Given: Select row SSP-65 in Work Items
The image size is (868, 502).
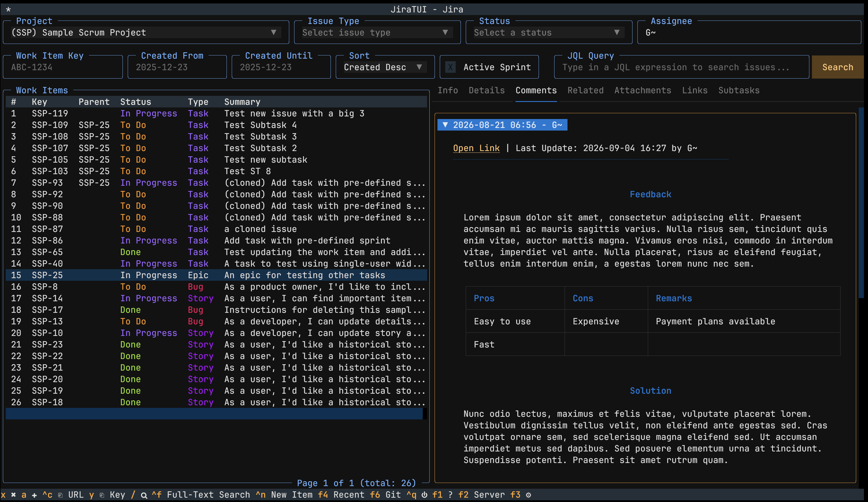Looking at the screenshot, I should pyautogui.click(x=216, y=252).
